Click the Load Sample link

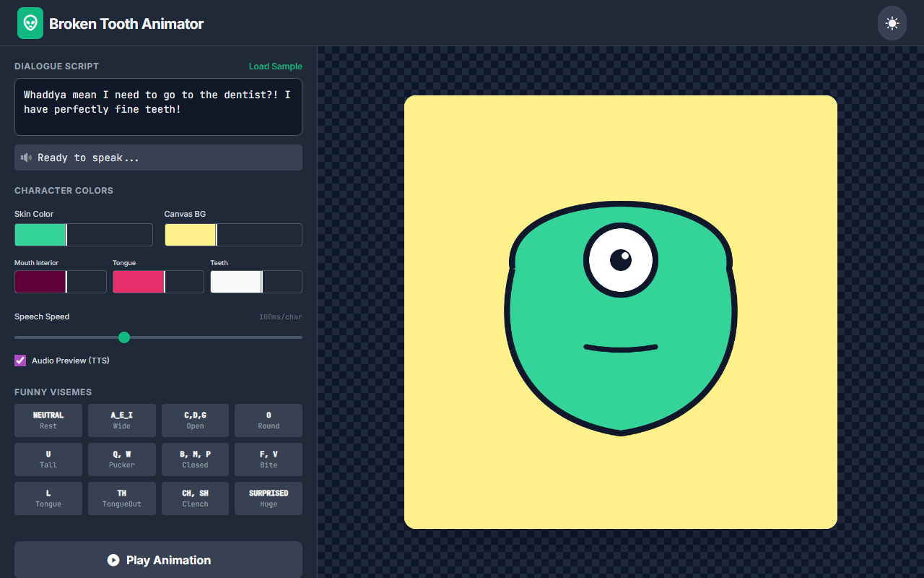coord(275,66)
